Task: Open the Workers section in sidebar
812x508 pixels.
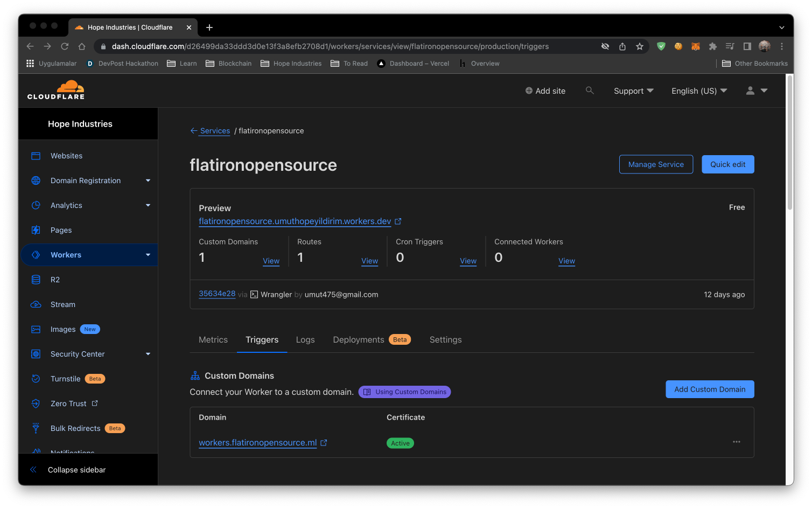Action: [x=66, y=254]
